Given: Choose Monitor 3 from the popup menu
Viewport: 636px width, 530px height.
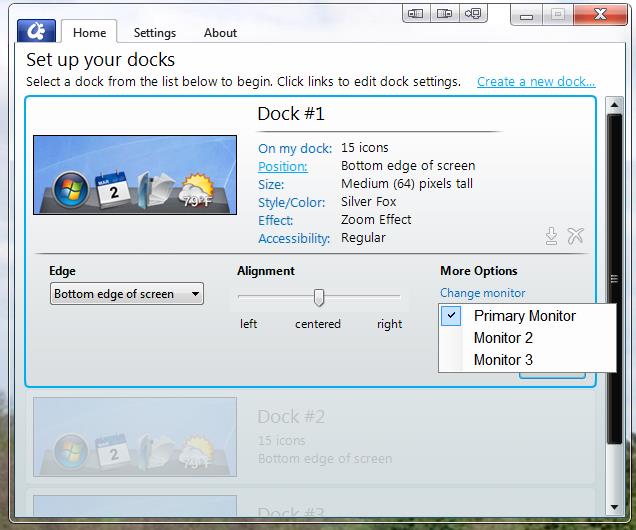Looking at the screenshot, I should 503,360.
